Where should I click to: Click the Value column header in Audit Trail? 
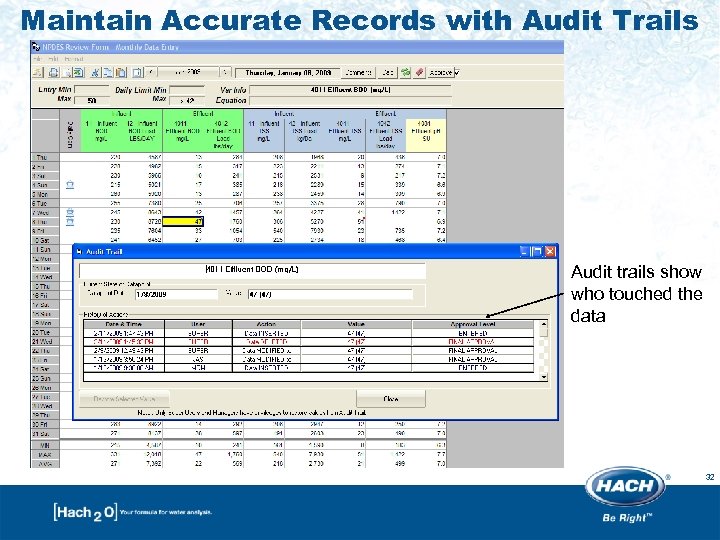356,324
